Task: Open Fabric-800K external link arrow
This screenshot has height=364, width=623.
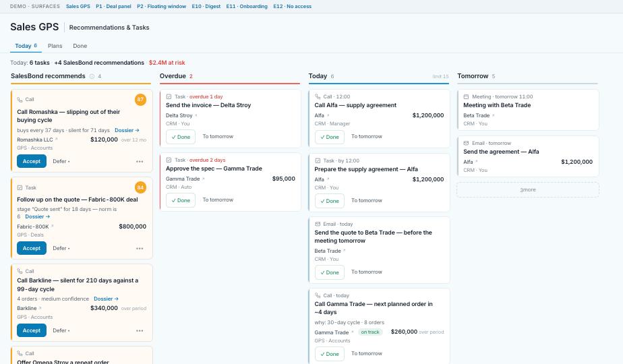Action: pyautogui.click(x=53, y=226)
